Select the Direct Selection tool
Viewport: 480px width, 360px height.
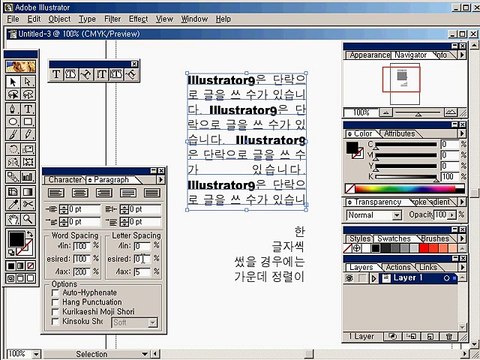(x=28, y=82)
